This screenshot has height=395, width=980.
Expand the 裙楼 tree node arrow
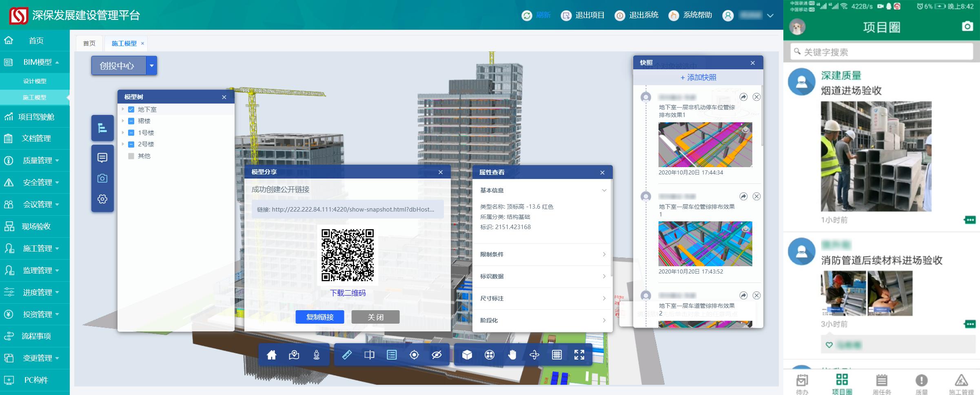pos(123,121)
